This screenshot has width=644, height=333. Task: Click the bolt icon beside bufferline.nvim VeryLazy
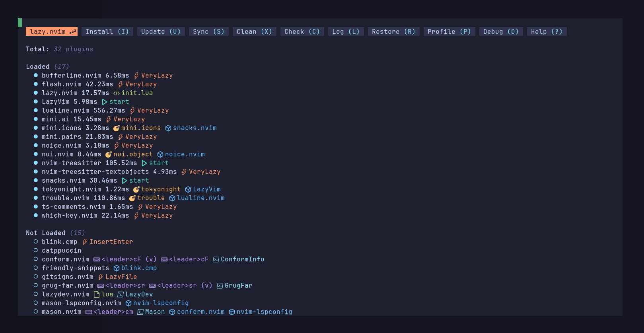click(136, 76)
